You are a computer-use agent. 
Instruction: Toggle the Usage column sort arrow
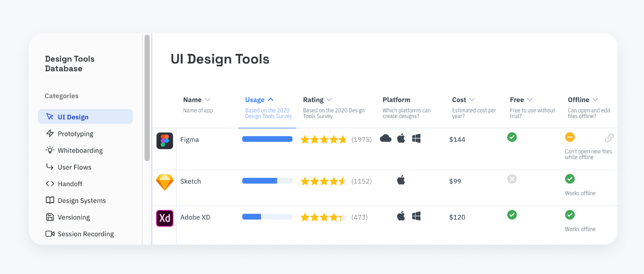point(271,100)
